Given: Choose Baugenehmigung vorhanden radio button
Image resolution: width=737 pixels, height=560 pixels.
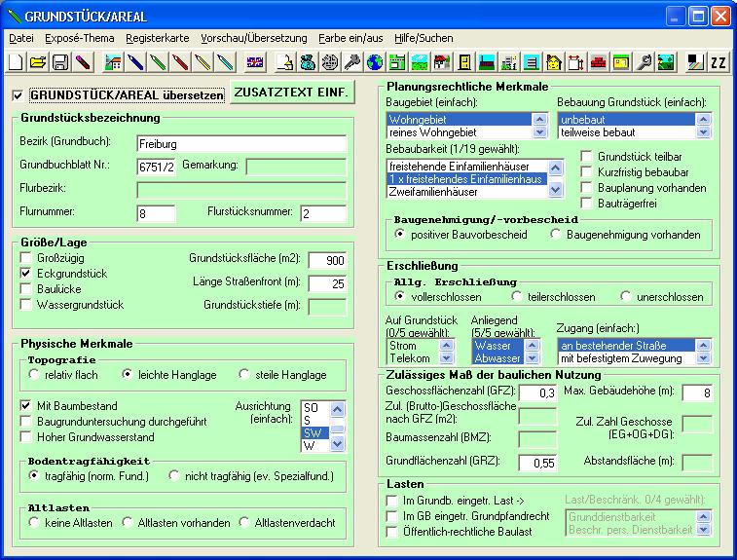Looking at the screenshot, I should (x=558, y=235).
